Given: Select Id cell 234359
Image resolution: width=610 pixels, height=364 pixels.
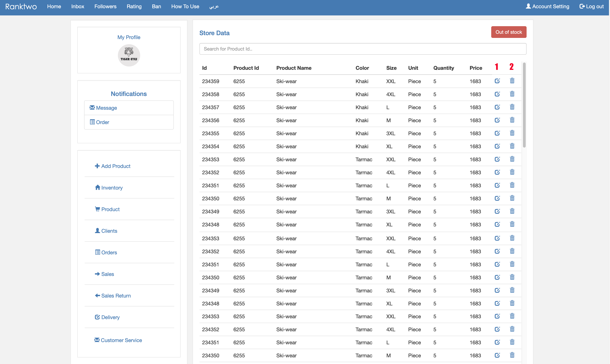Looking at the screenshot, I should (211, 81).
